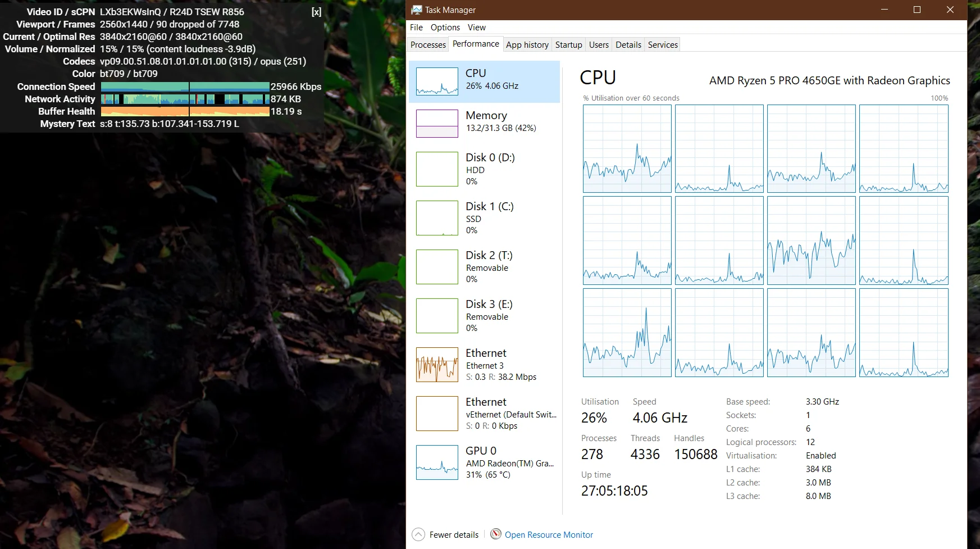Image resolution: width=980 pixels, height=549 pixels.
Task: Click the Mystery Text value line
Action: click(169, 124)
